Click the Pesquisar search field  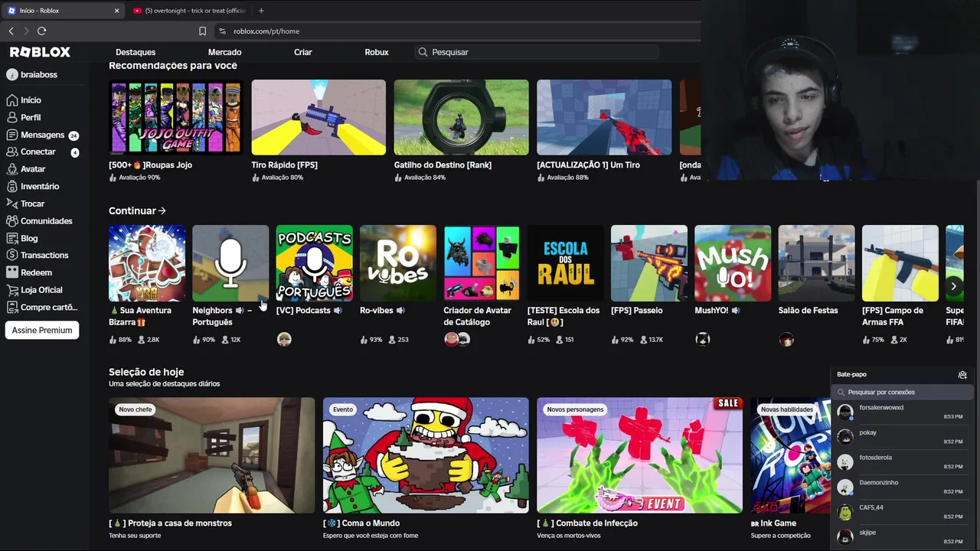[x=537, y=52]
